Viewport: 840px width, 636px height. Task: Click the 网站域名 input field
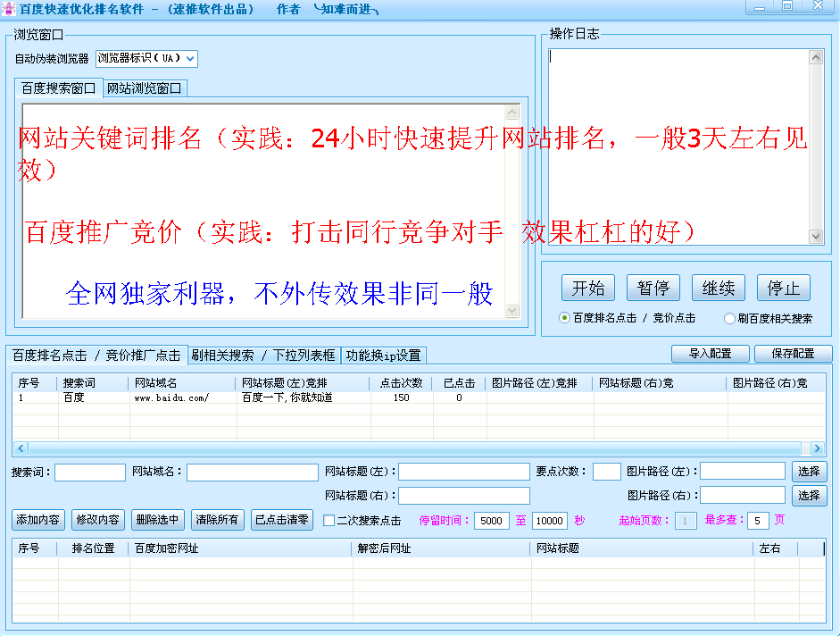(x=253, y=473)
